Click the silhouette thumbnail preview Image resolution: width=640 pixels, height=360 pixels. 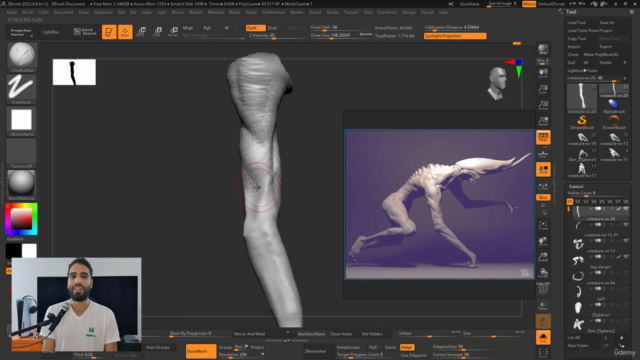point(74,72)
